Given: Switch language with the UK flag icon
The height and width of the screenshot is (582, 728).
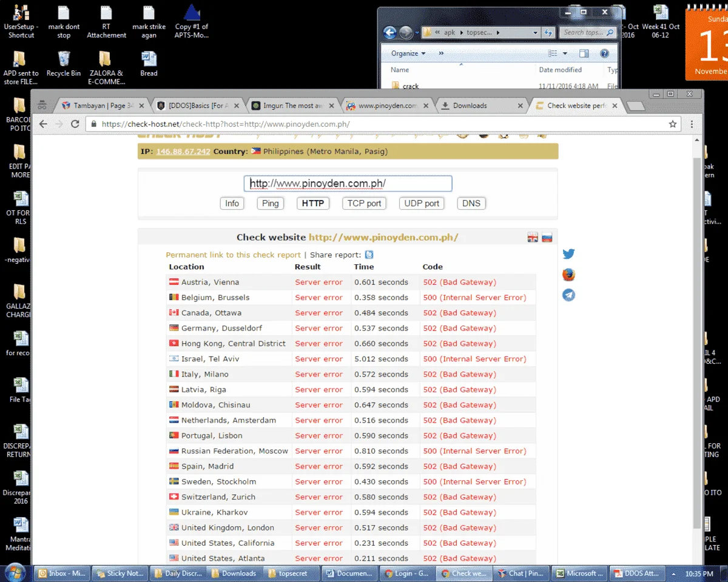Looking at the screenshot, I should (533, 238).
